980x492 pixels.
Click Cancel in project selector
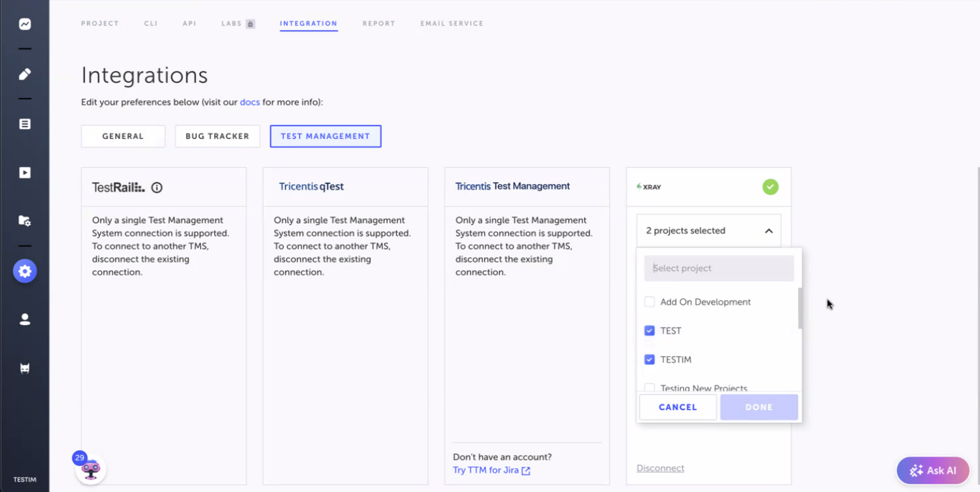coord(678,408)
